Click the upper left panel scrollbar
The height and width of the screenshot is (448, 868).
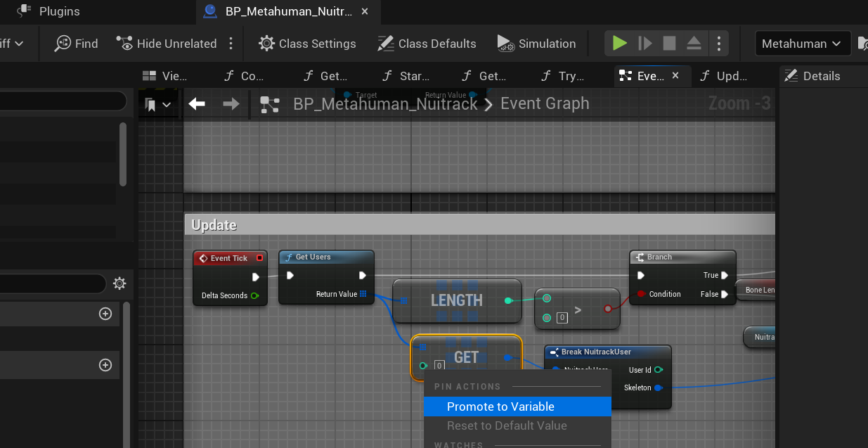pos(123,155)
